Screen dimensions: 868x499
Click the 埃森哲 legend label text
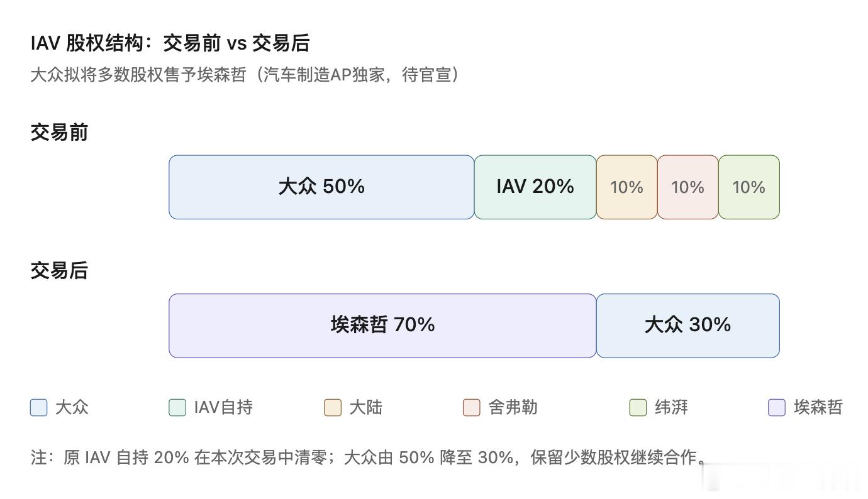(818, 407)
